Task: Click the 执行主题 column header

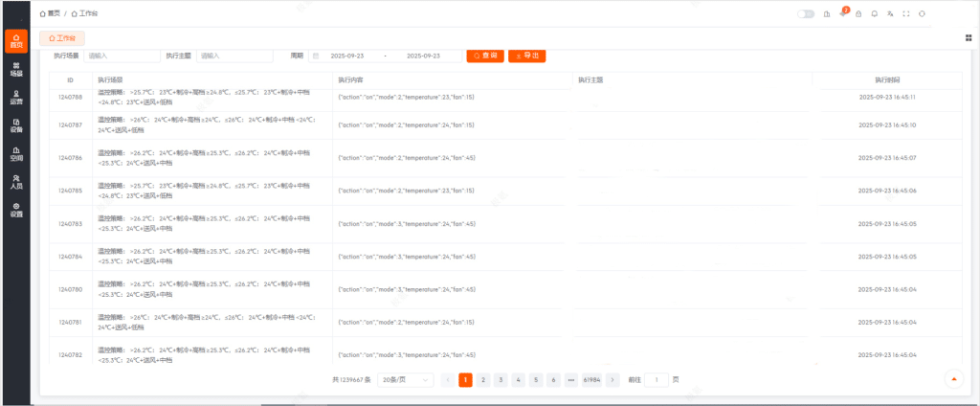Action: pos(692,80)
